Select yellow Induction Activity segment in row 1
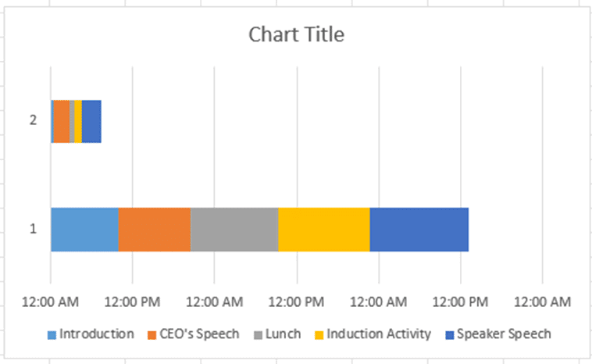 tap(324, 230)
